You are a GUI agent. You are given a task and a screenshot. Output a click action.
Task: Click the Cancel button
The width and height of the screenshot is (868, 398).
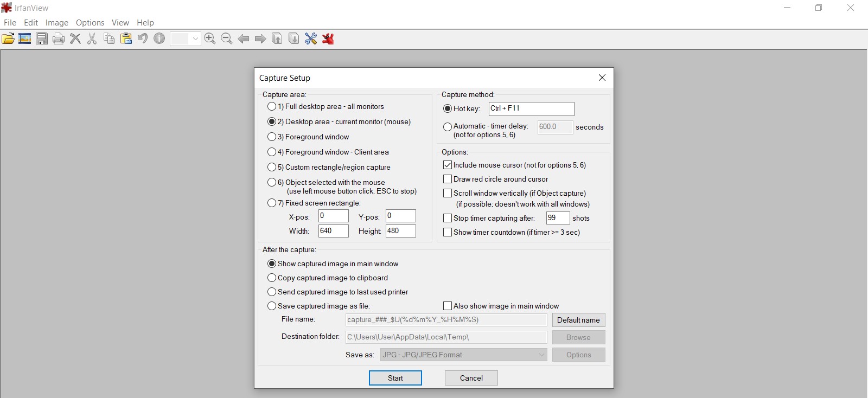click(471, 378)
